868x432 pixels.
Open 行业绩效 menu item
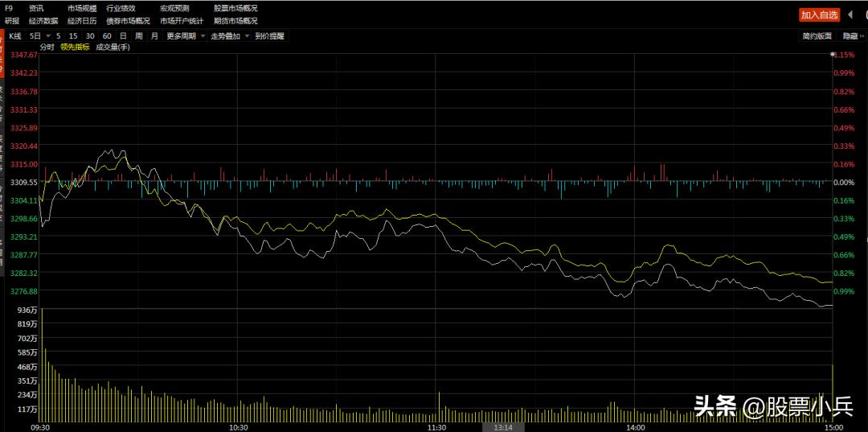[x=121, y=9]
